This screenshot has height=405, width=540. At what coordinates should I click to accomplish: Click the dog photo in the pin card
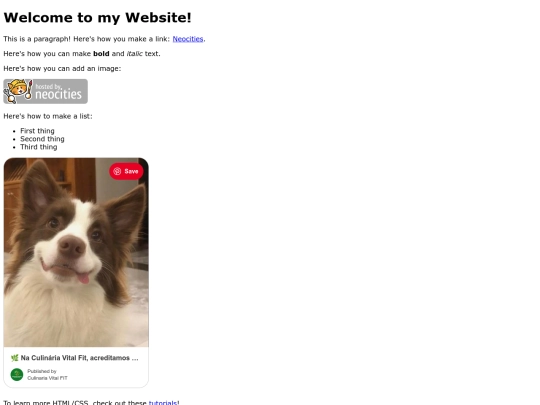pyautogui.click(x=76, y=252)
